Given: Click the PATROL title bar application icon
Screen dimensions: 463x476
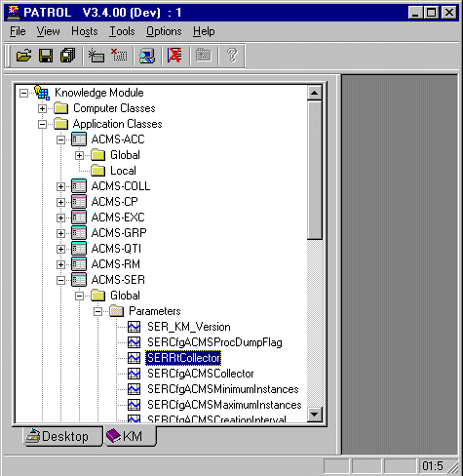Looking at the screenshot, I should 14,13.
